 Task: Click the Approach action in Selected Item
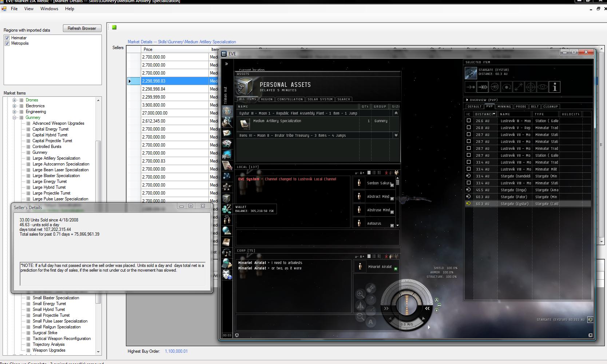click(x=471, y=87)
